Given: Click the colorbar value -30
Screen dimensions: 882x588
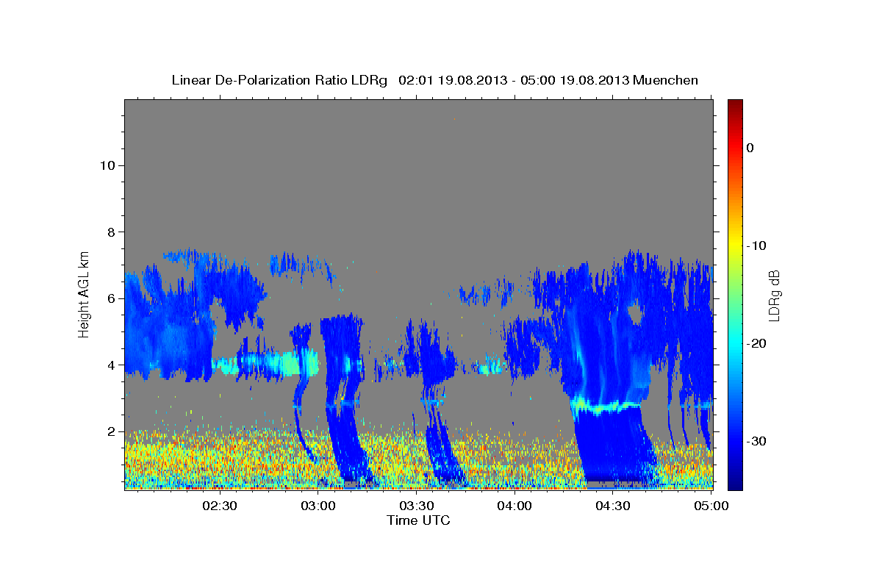Looking at the screenshot, I should 756,441.
